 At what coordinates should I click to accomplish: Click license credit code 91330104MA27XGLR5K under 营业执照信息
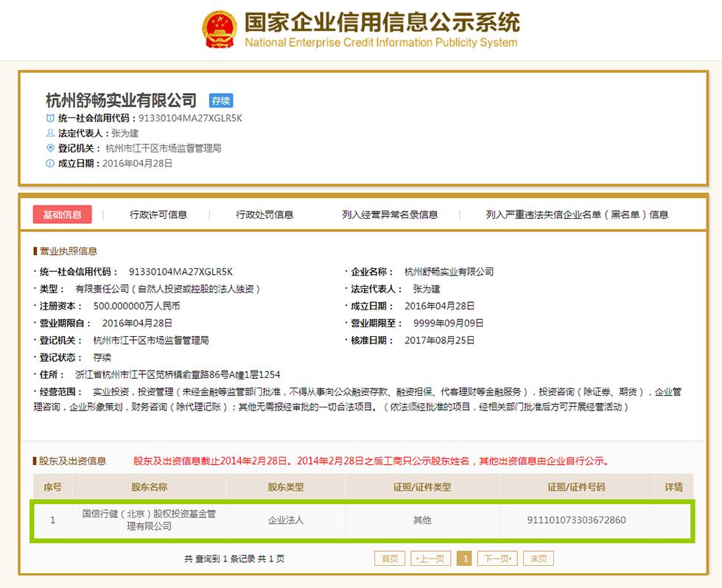tap(180, 272)
